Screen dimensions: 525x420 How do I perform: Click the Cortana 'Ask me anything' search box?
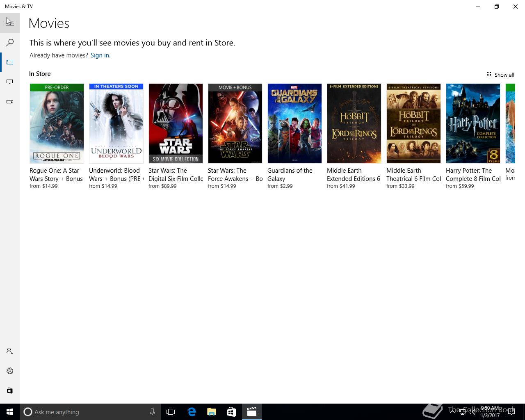[x=90, y=412]
